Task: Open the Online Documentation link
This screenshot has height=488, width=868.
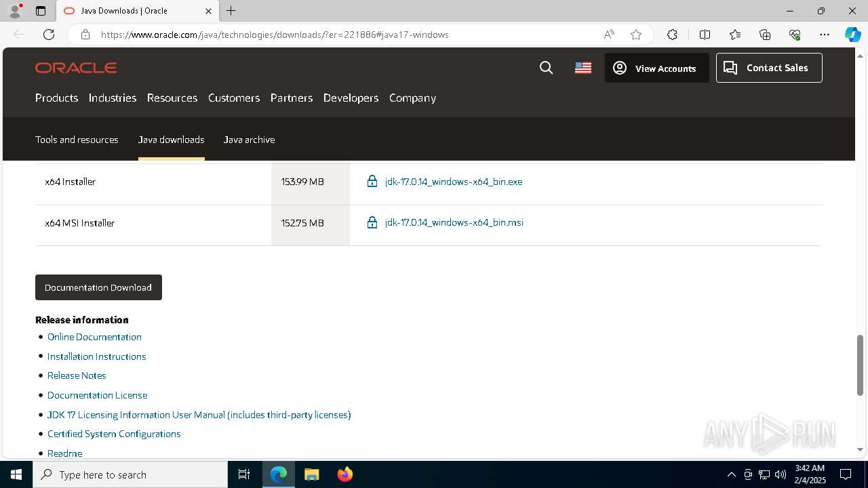Action: pyautogui.click(x=94, y=337)
